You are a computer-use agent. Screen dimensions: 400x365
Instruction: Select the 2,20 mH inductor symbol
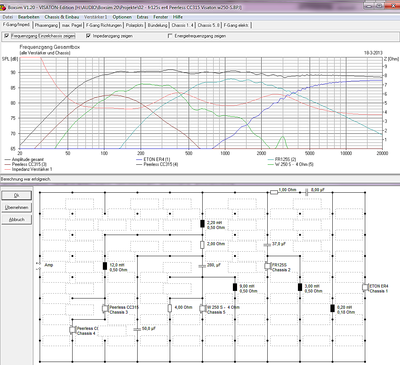coord(202,223)
